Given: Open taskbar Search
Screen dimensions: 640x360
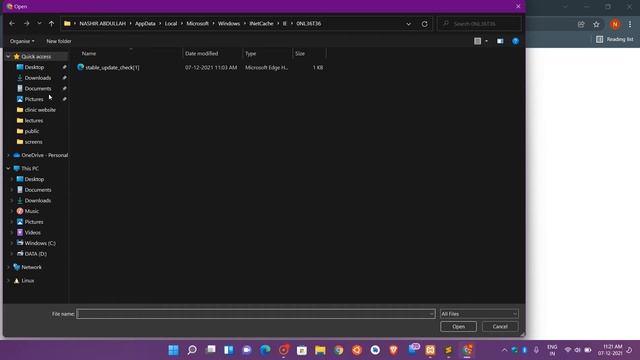Looking at the screenshot, I should [x=192, y=350].
